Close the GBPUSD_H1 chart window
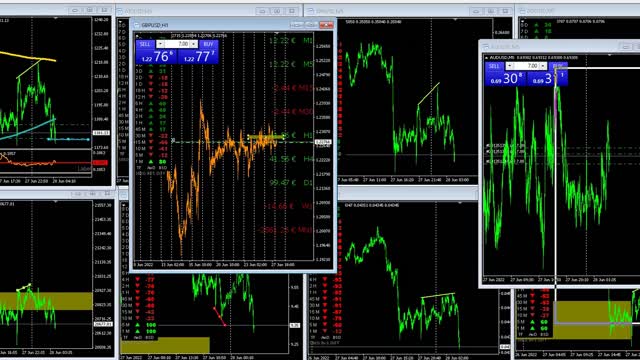Viewport: 640px width, 360px height. [326, 25]
